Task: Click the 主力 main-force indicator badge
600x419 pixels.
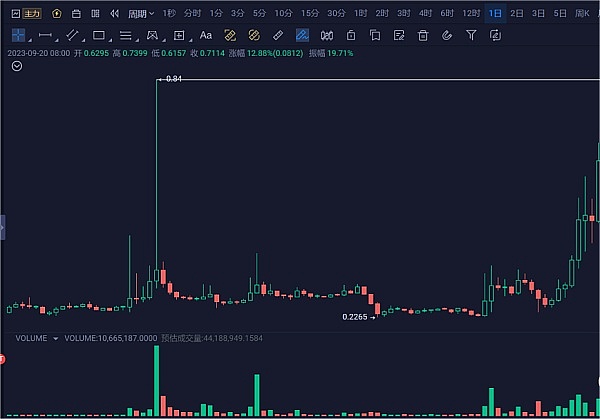Action: click(32, 14)
